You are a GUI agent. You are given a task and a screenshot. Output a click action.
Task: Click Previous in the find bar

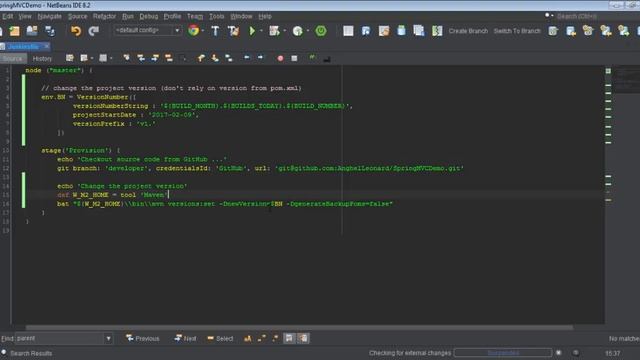pos(142,338)
